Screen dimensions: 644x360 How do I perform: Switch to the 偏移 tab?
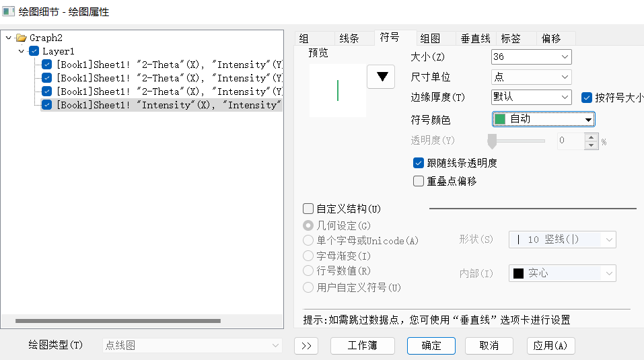[x=556, y=38]
